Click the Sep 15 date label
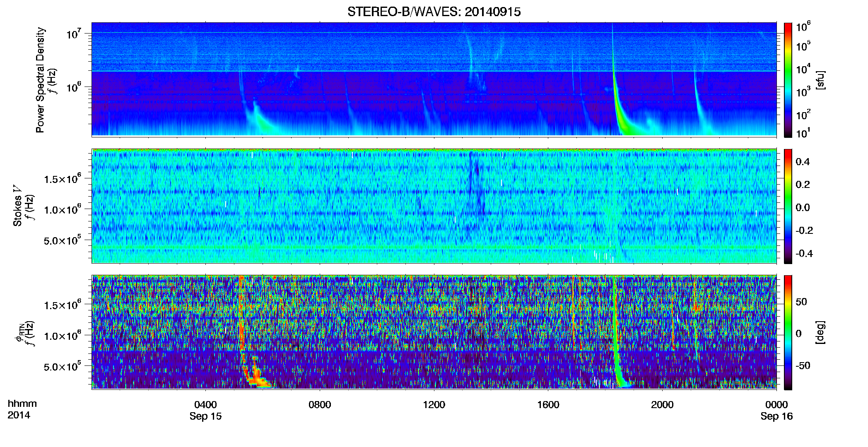Screen dimensions: 868x447 [205, 416]
